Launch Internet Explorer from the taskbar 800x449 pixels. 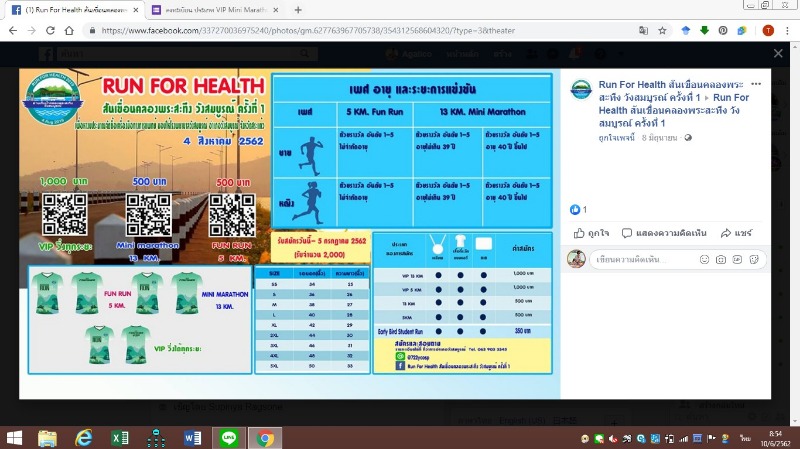84,438
